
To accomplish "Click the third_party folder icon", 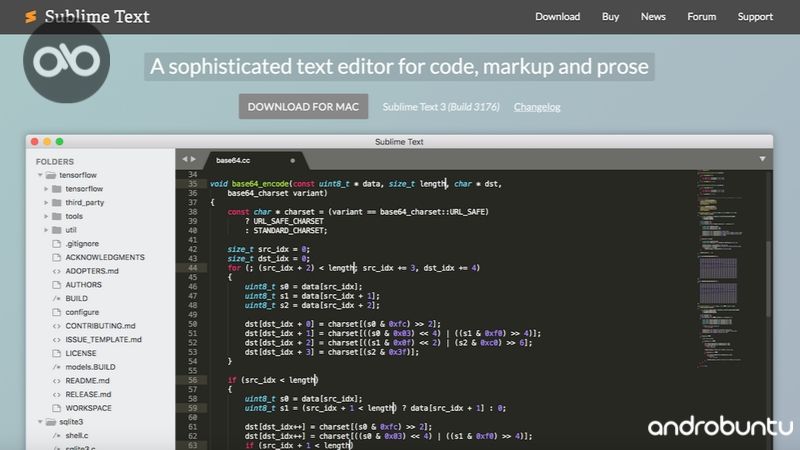I will 57,203.
